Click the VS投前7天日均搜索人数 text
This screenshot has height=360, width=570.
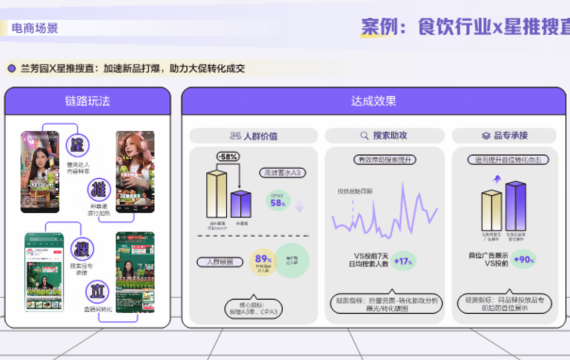click(x=368, y=260)
